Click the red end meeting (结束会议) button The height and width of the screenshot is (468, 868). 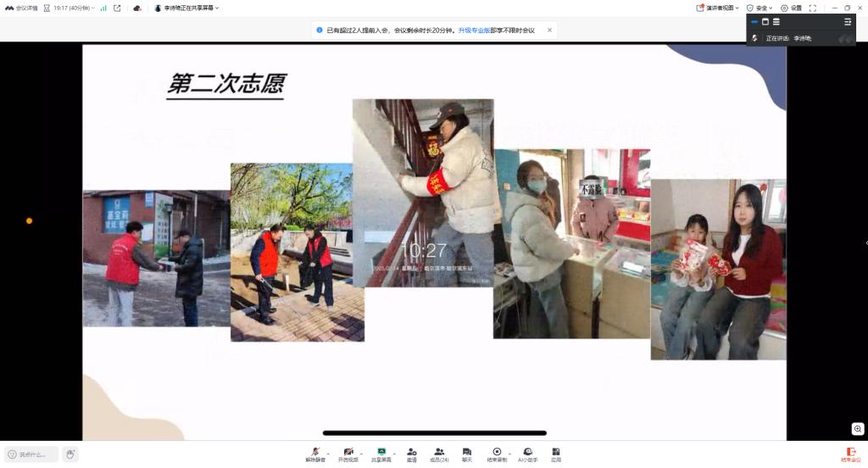pyautogui.click(x=850, y=454)
